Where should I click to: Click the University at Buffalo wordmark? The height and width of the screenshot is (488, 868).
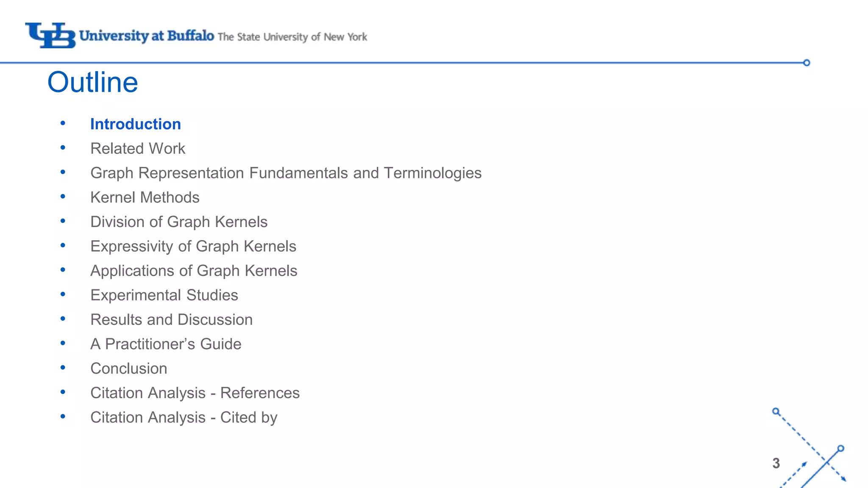(x=147, y=36)
